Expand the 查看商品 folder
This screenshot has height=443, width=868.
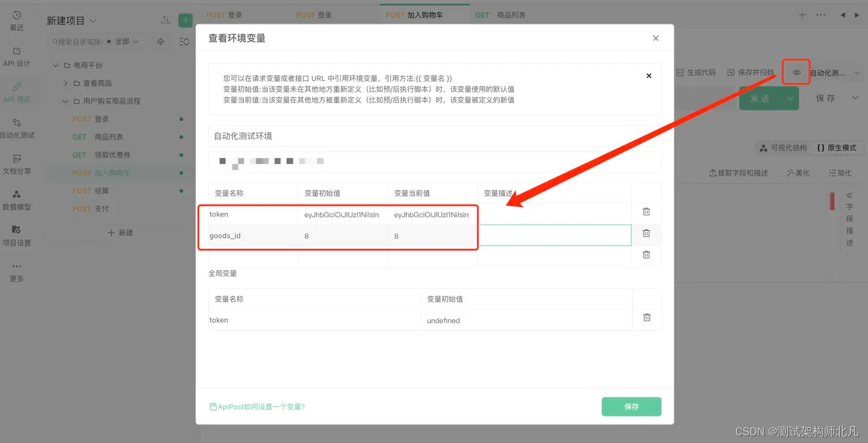point(65,83)
